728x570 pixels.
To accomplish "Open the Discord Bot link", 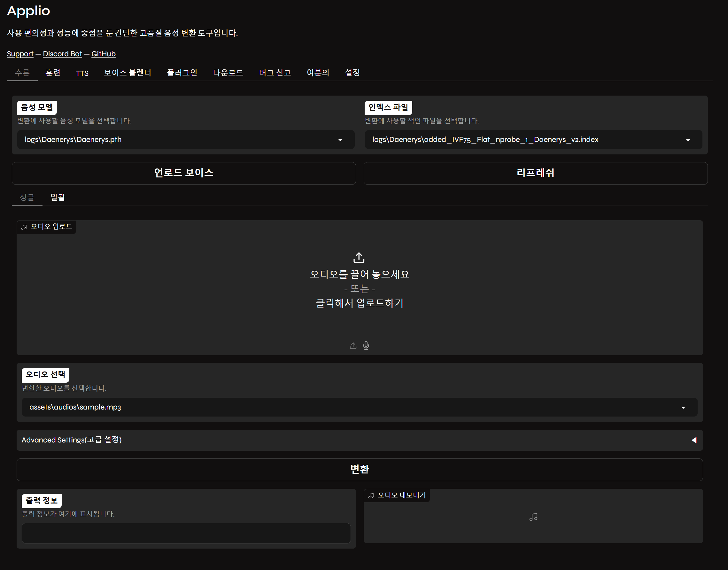I will [62, 54].
